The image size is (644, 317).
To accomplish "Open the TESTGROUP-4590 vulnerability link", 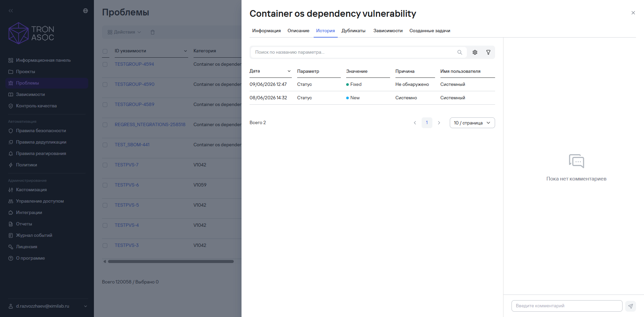I will [135, 84].
